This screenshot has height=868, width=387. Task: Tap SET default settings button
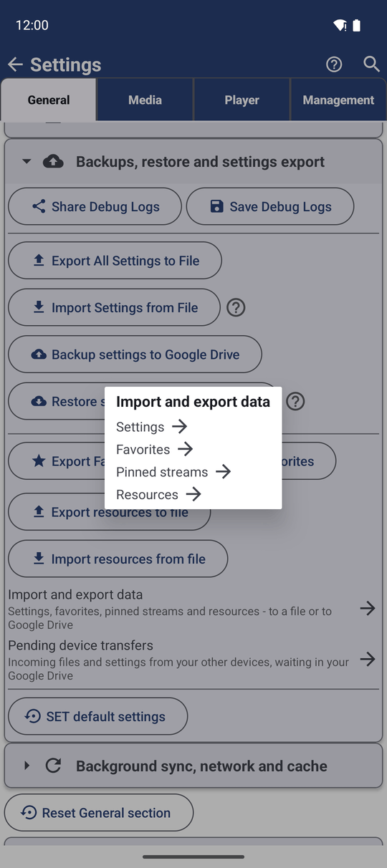(x=97, y=716)
